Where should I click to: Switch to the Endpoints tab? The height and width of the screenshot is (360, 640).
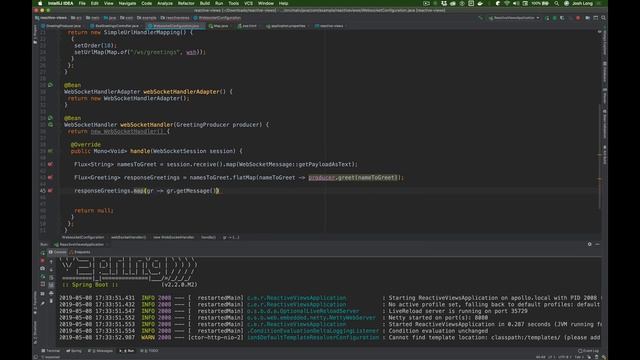[x=80, y=252]
